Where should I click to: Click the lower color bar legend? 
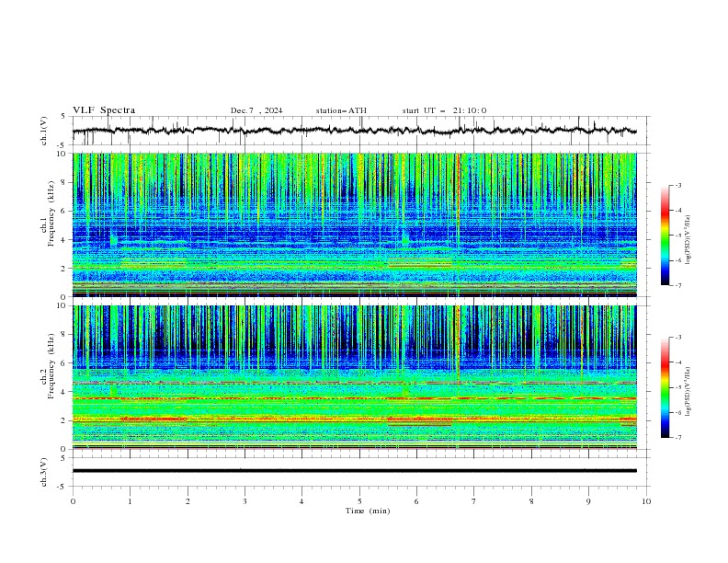click(x=665, y=387)
